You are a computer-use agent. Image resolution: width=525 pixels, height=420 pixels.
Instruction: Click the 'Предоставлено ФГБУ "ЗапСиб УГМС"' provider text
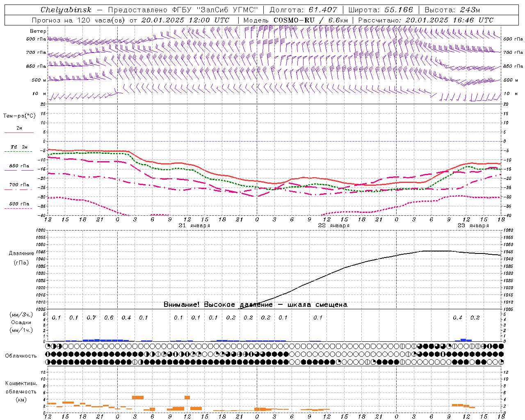coord(183,10)
